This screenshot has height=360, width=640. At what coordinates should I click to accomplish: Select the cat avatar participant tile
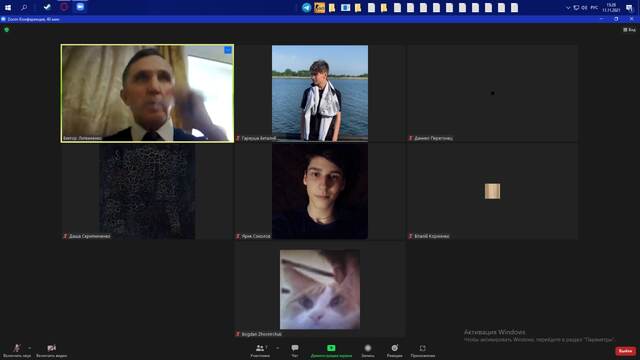320,289
